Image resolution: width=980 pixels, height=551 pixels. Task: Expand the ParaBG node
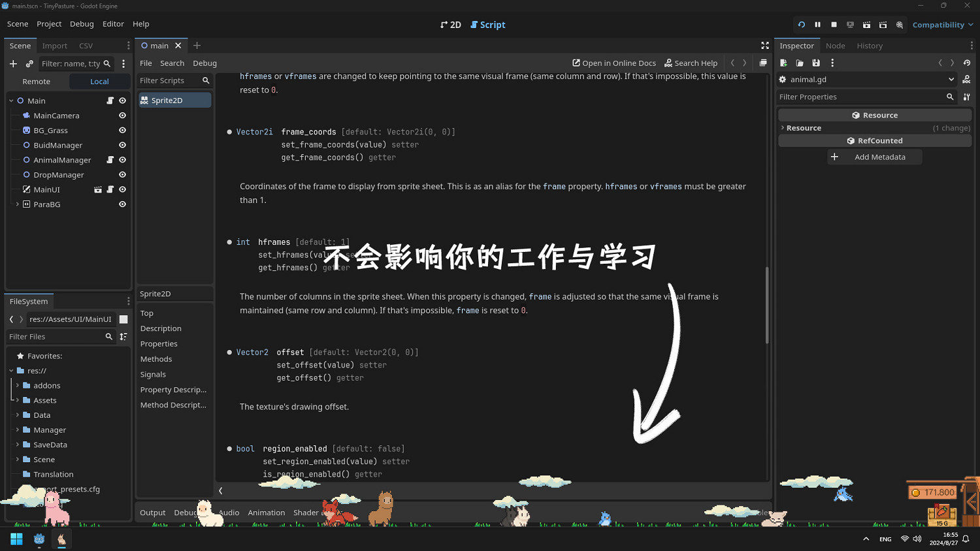(17, 204)
